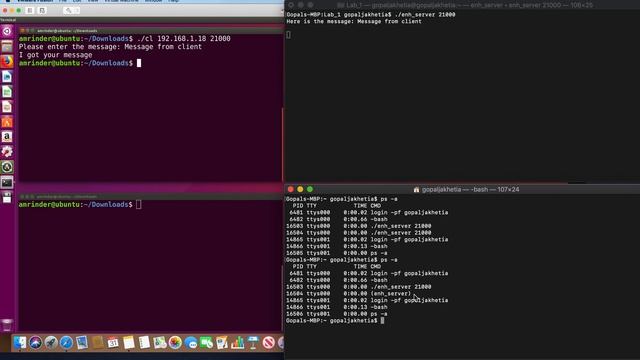640x360 pixels.
Task: Open System Settings in Ubuntu launcher
Action: (7, 152)
